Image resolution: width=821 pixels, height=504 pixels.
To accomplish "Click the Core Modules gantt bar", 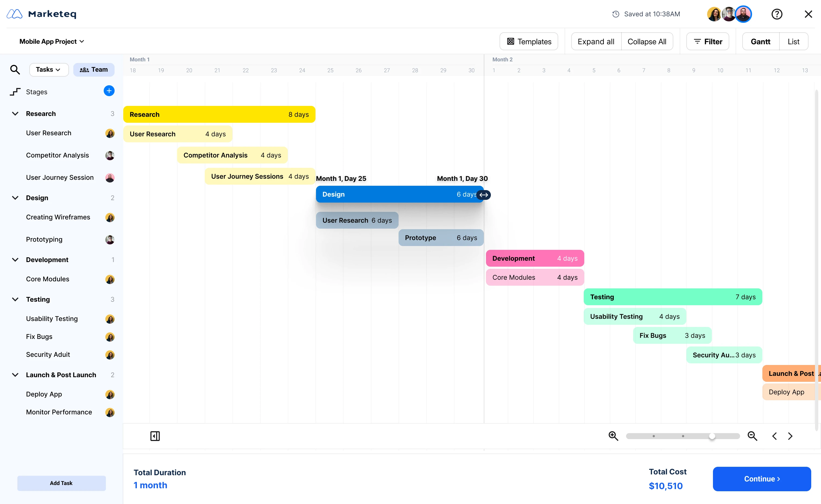I will pos(535,277).
